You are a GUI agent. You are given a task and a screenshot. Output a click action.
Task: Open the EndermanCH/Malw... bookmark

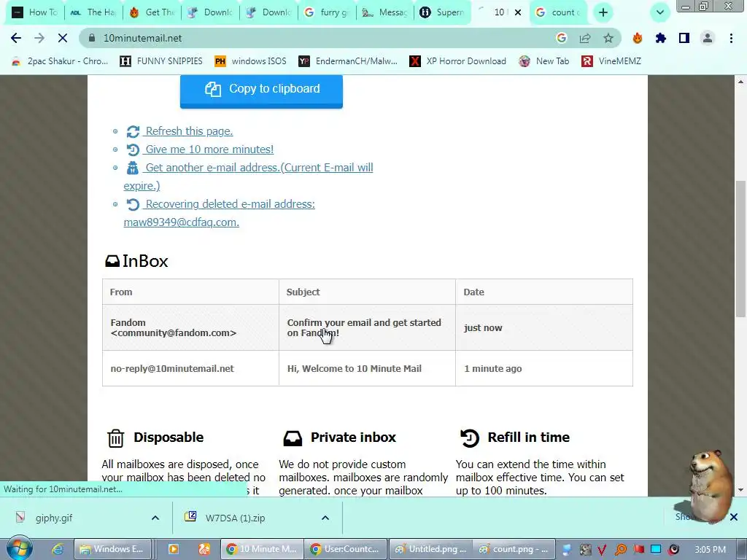348,61
